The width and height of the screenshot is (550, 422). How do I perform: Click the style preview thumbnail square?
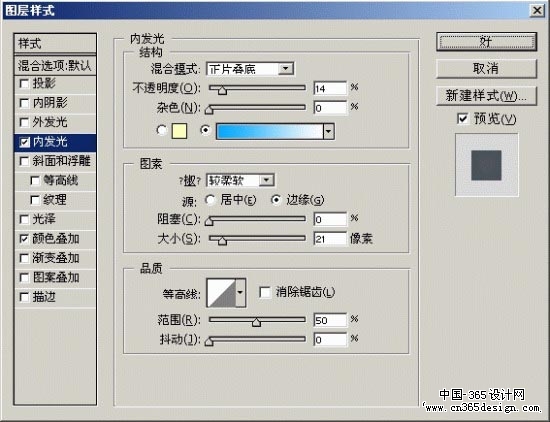click(486, 165)
